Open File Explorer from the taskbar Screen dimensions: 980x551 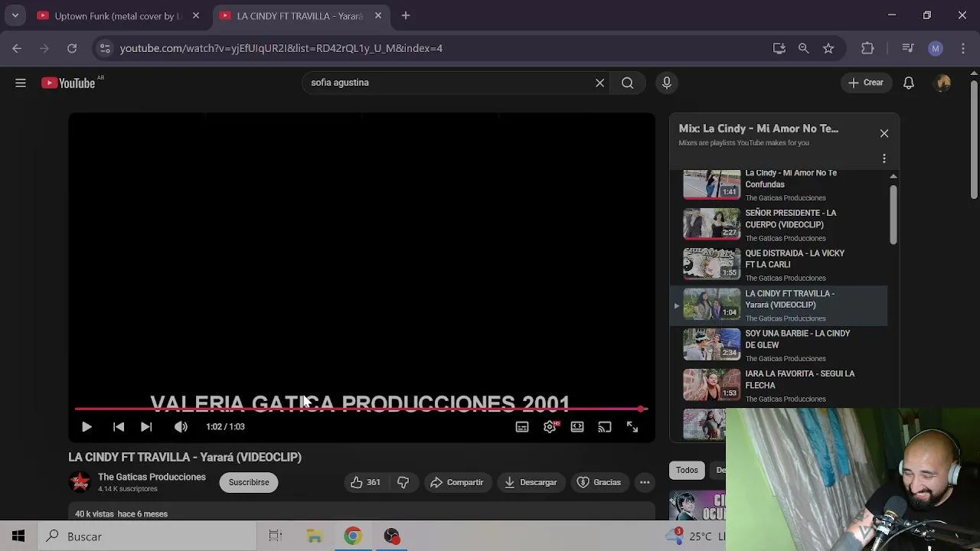pos(314,536)
